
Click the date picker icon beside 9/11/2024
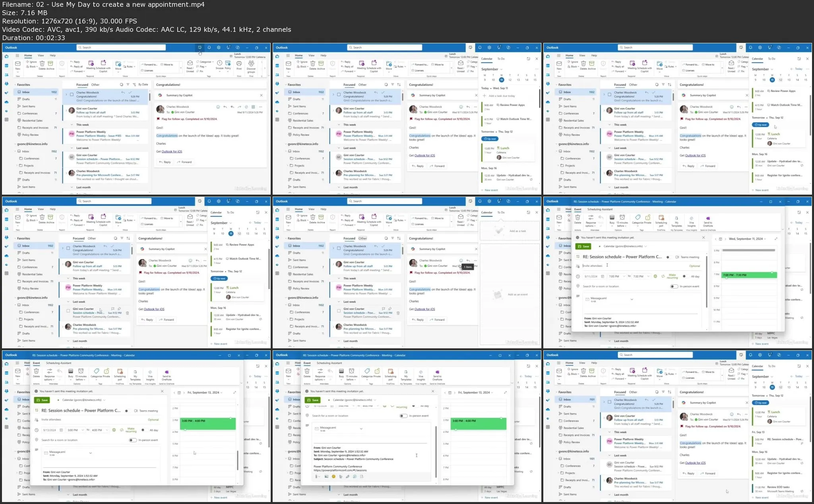[603, 276]
